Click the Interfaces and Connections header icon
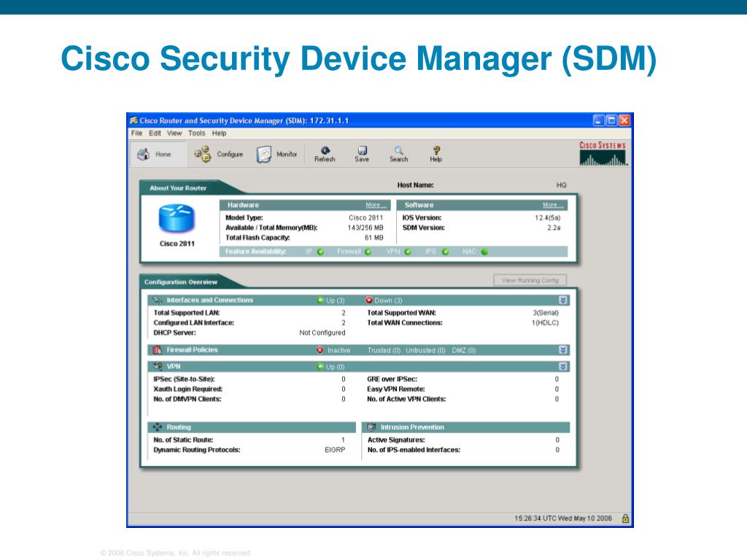Screen dimensions: 747x560 [158, 300]
